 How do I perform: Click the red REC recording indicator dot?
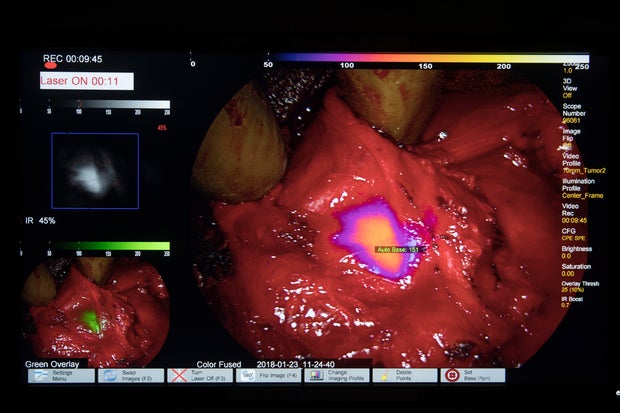(x=51, y=65)
